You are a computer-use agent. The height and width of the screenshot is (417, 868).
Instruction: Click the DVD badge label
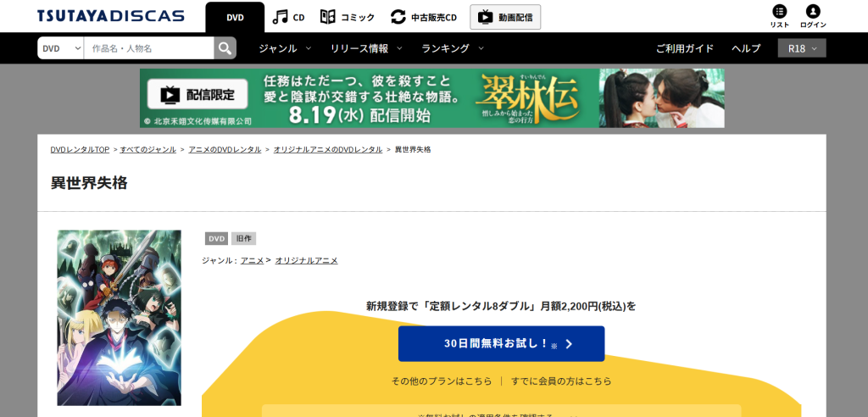pos(216,239)
